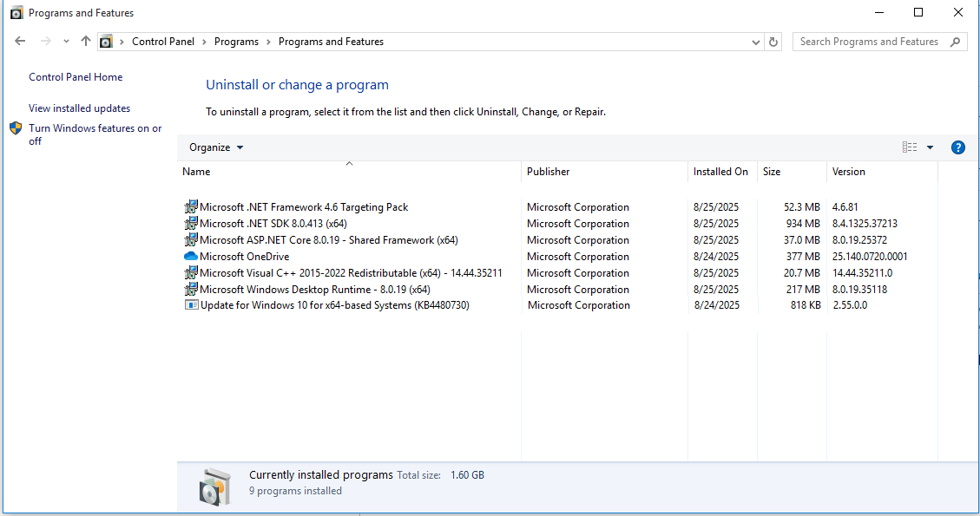Go up one level with the Up arrow
The image size is (980, 516).
[x=86, y=42]
